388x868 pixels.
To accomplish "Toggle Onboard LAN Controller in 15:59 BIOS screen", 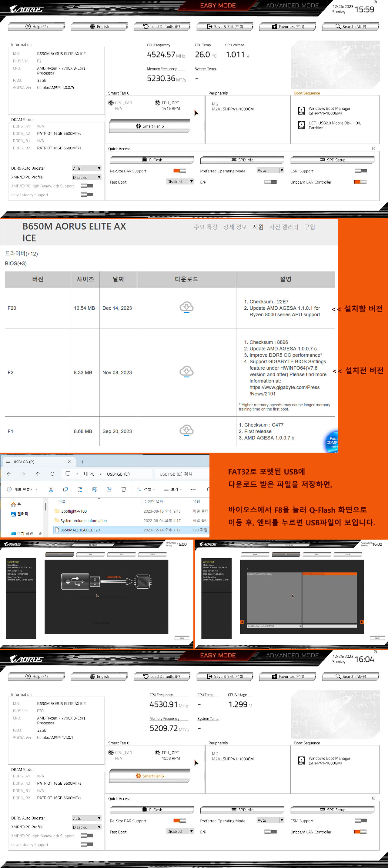I will (360, 182).
